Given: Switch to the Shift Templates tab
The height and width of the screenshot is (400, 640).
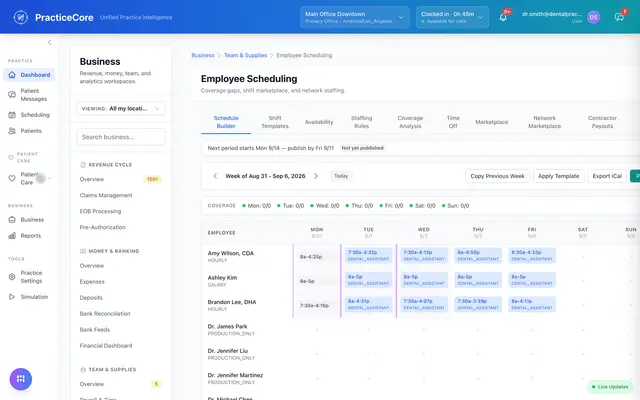Looking at the screenshot, I should (x=275, y=122).
